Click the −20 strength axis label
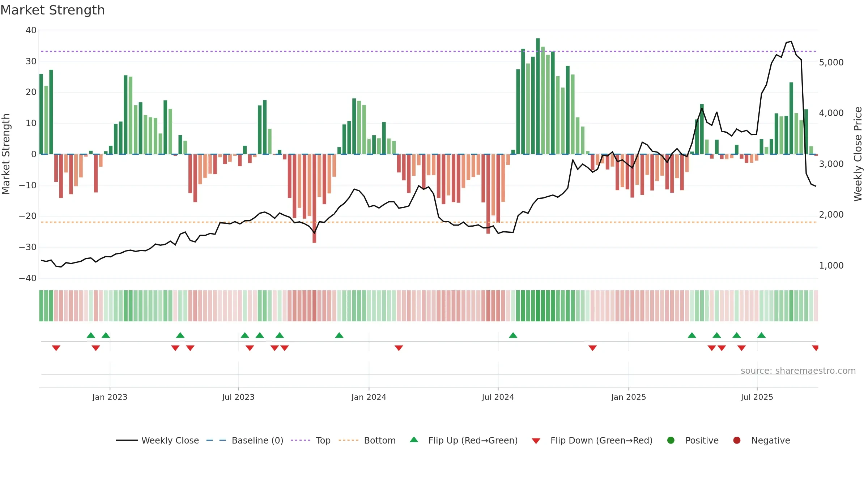The image size is (868, 488). 28,216
